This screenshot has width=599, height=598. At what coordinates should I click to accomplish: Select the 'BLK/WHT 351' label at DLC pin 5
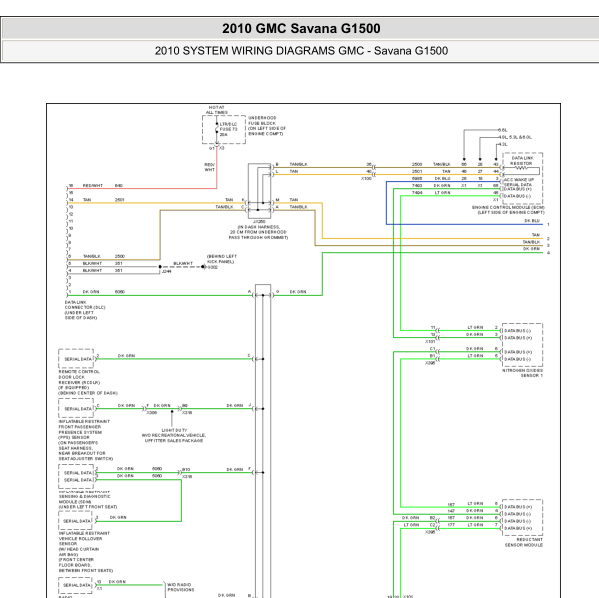(102, 264)
